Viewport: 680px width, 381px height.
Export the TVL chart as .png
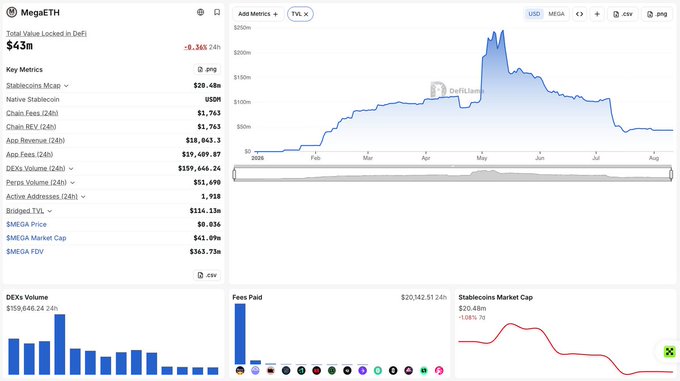(x=657, y=14)
